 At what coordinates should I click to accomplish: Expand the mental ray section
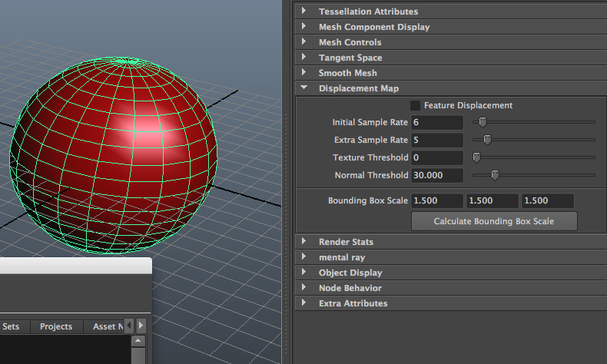click(451, 257)
